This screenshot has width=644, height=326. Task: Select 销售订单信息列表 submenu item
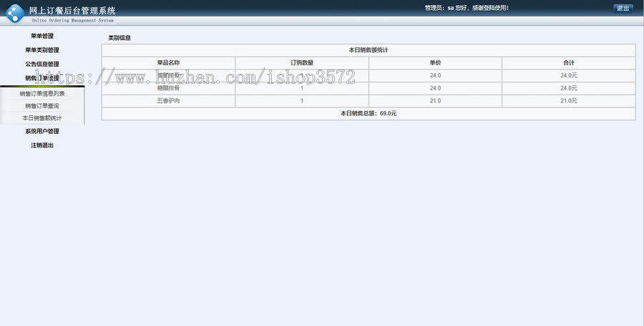click(x=42, y=94)
